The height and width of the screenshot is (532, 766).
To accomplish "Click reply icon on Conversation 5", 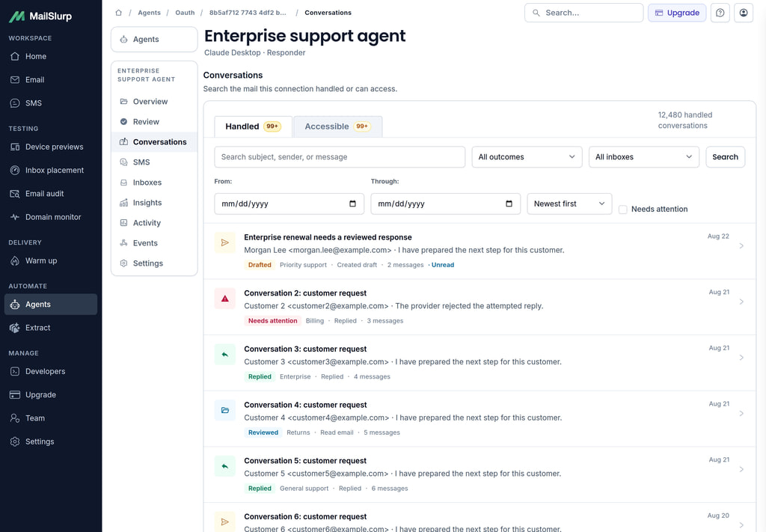I will [224, 466].
